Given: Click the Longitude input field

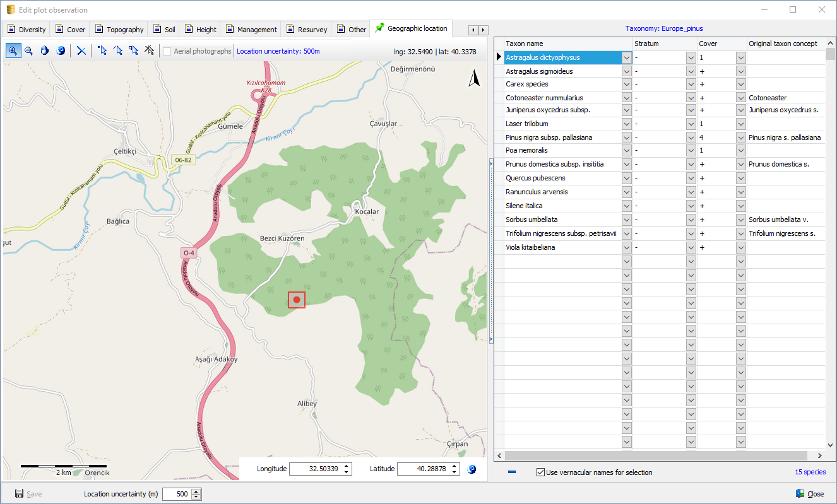Looking at the screenshot, I should click(314, 469).
